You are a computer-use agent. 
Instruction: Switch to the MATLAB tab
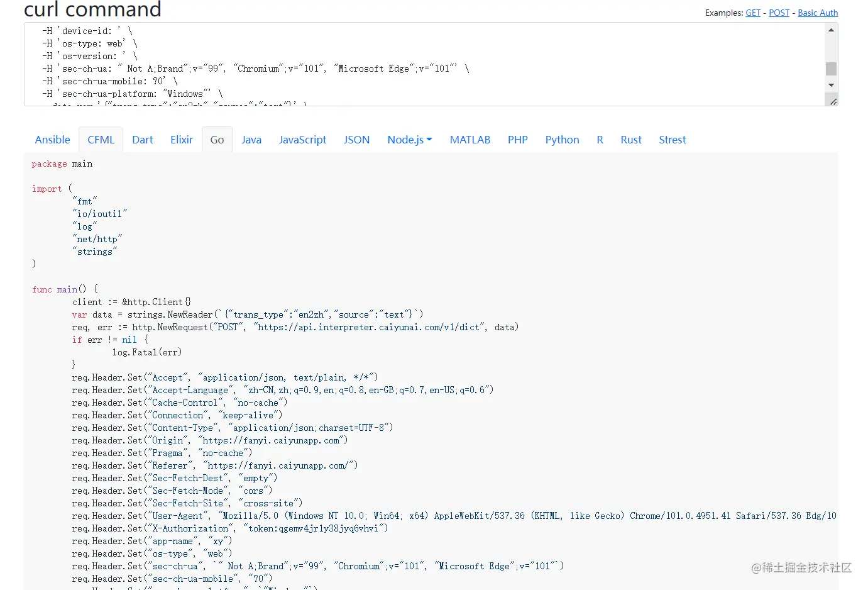(x=470, y=140)
